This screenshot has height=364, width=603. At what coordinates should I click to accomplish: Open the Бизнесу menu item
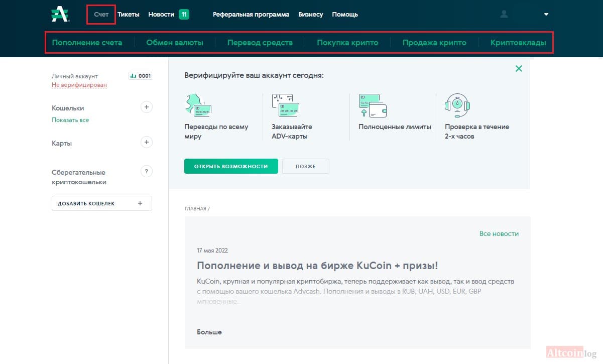click(311, 15)
